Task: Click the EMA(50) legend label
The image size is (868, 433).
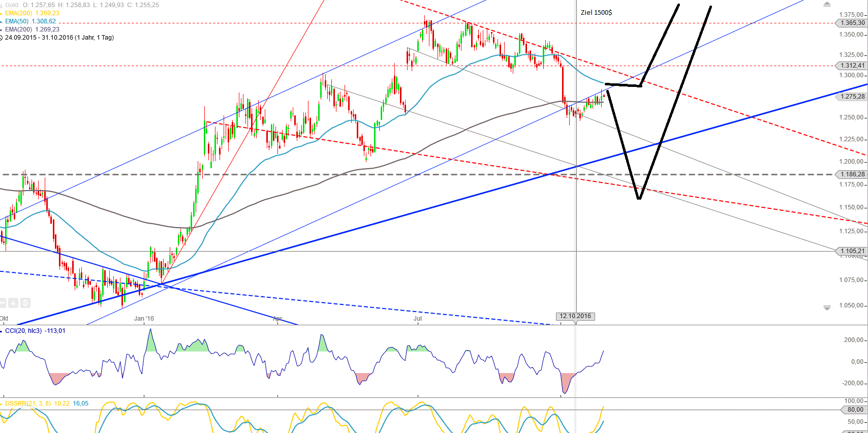Action: (x=17, y=21)
